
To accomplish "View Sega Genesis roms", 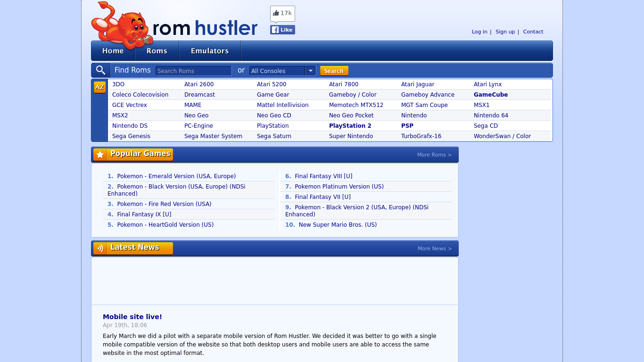I will 131,136.
